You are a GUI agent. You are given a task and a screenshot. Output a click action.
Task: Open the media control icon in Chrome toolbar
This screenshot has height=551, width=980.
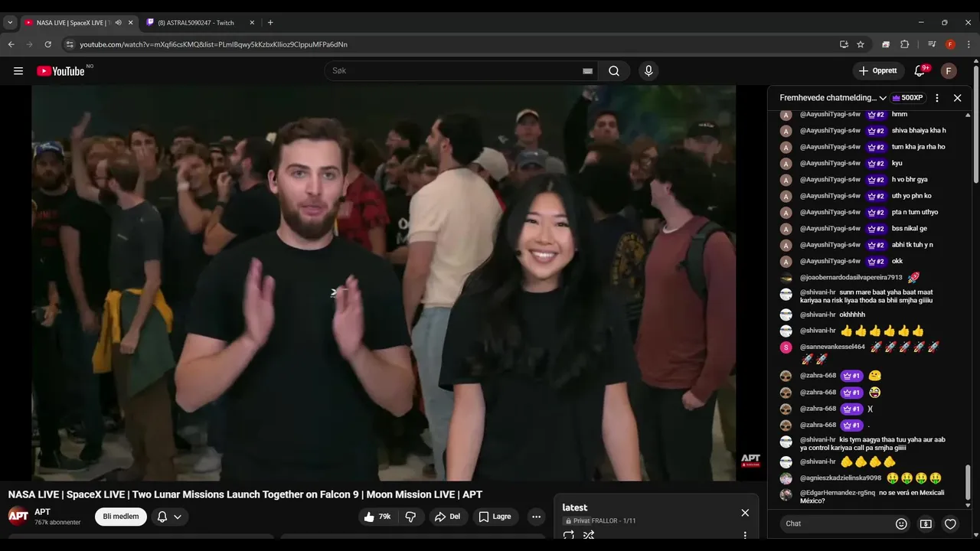coord(932,44)
